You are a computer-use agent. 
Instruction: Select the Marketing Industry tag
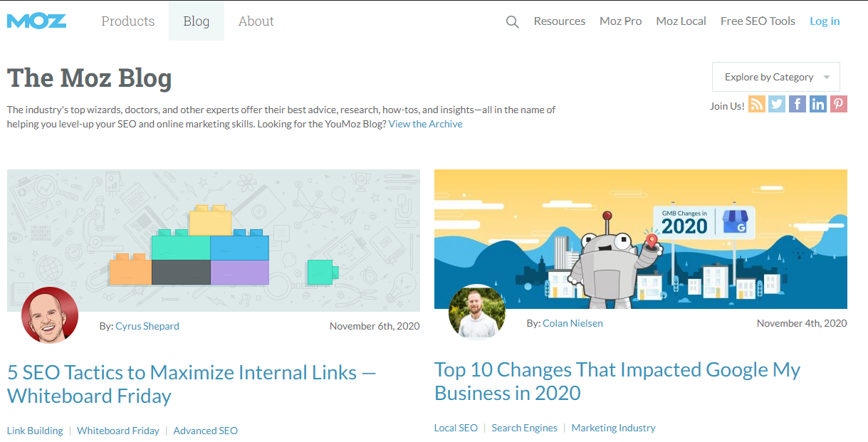(614, 428)
